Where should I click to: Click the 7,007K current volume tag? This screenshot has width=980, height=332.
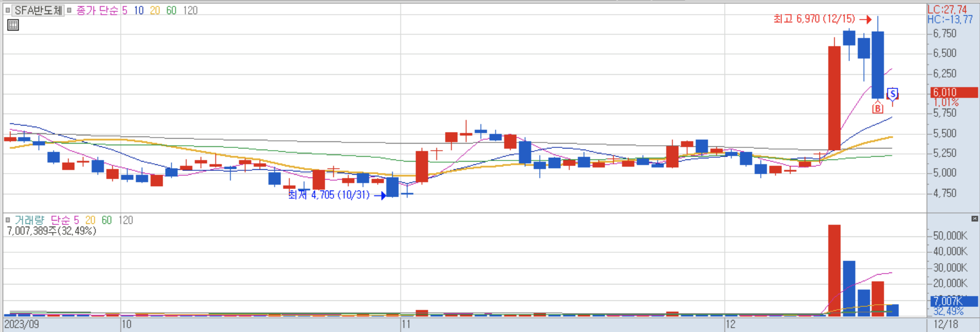pos(954,301)
